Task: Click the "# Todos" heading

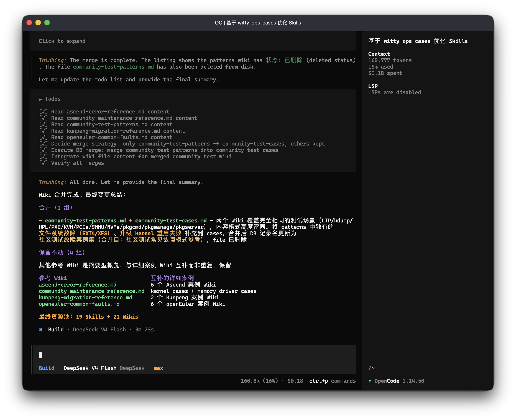Action: [x=50, y=99]
